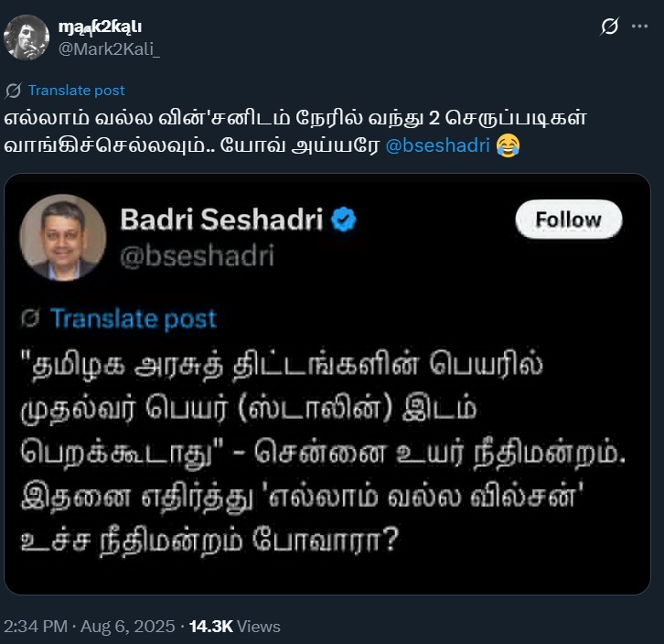
Task: Click the 14.3K Views count
Action: click(234, 627)
